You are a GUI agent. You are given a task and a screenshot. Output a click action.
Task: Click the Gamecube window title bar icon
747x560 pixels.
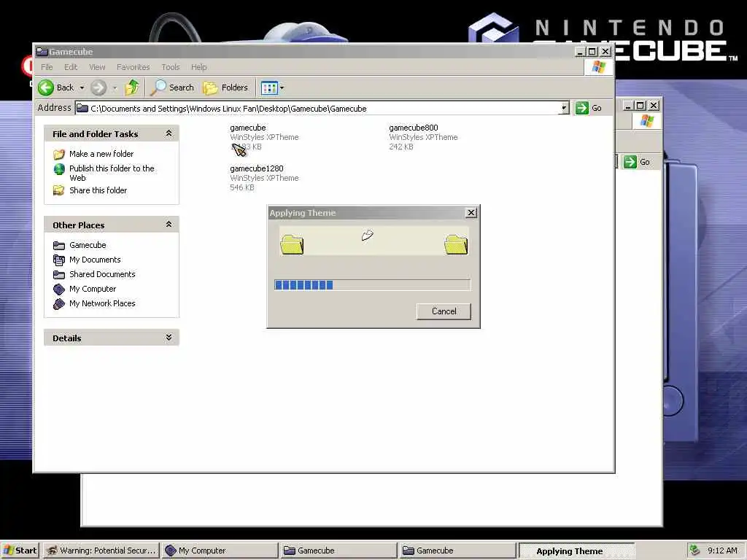point(42,52)
